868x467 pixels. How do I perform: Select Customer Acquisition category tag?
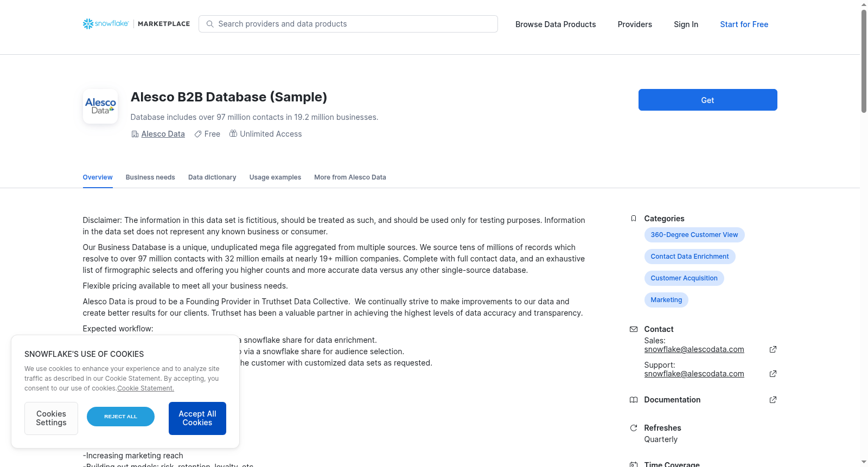(684, 278)
